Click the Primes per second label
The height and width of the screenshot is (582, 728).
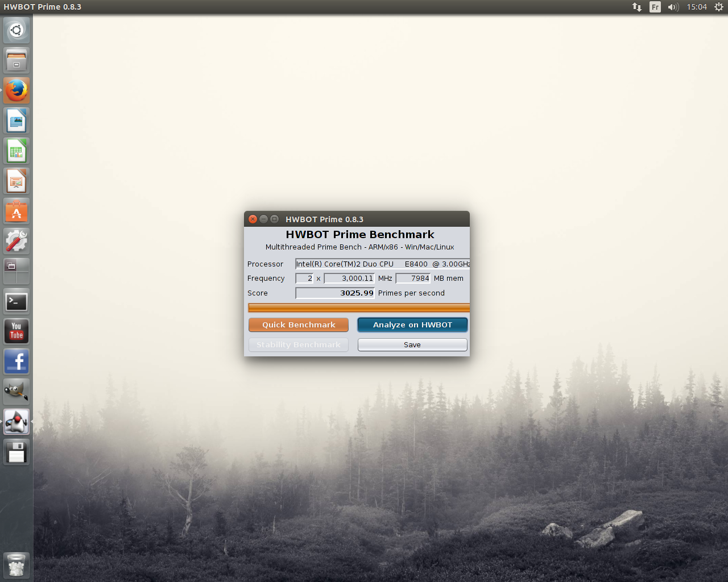coord(411,293)
